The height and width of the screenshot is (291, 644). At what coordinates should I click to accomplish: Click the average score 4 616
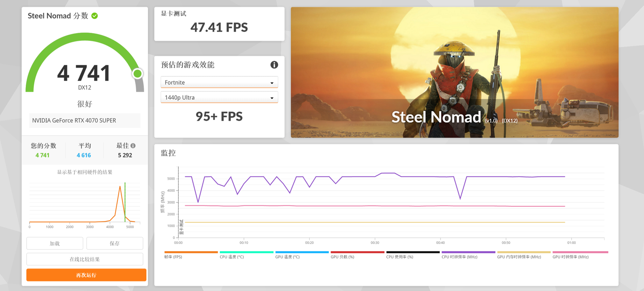click(x=84, y=155)
